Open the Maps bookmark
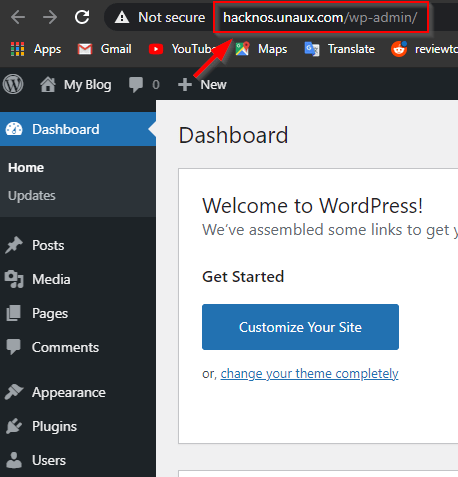Viewport: 458px width, 477px height. point(261,49)
